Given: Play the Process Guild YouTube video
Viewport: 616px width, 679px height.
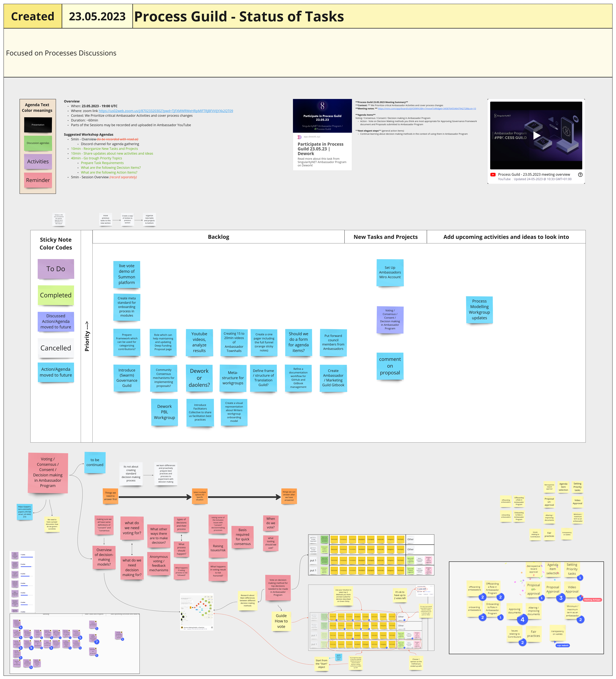Looking at the screenshot, I should coord(537,135).
